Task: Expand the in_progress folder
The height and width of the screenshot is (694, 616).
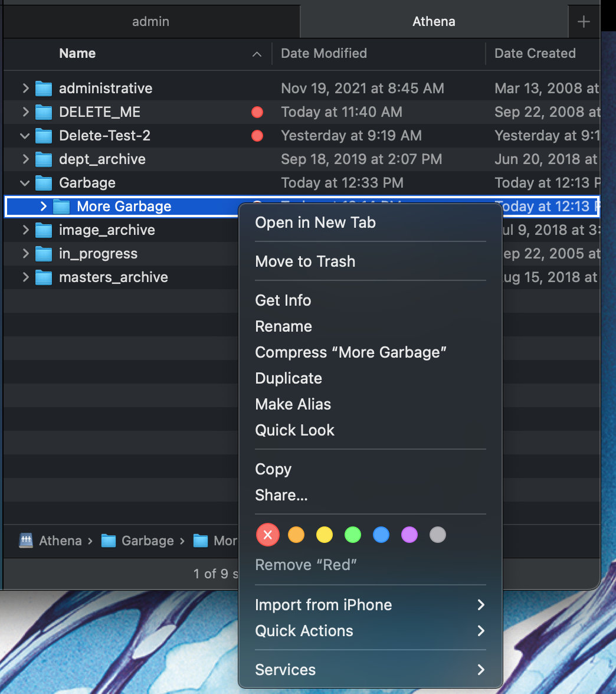Action: 25,254
